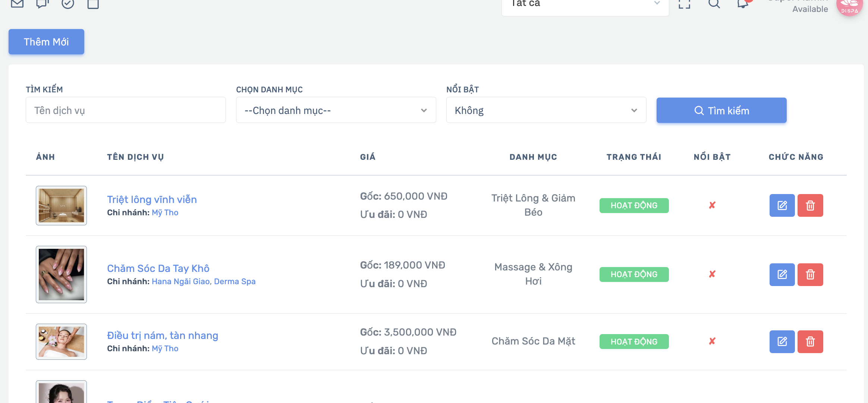This screenshot has height=403, width=868.
Task: Open the Tất cả branch dropdown
Action: pos(585,4)
